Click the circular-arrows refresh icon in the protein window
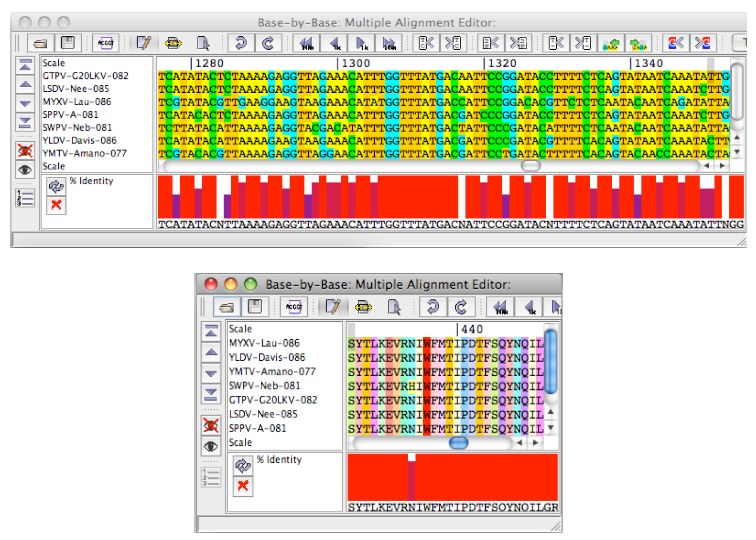Viewport: 756px width, 540px height. 243,466
